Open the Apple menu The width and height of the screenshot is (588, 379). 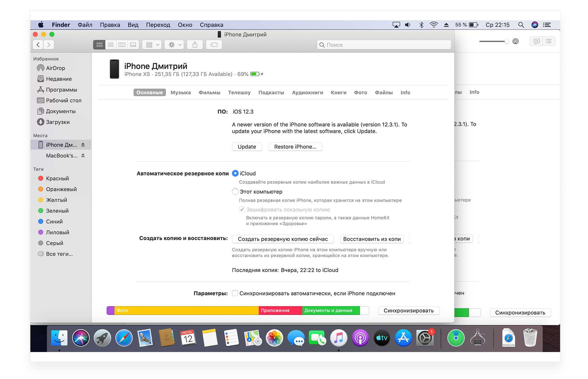pyautogui.click(x=41, y=25)
